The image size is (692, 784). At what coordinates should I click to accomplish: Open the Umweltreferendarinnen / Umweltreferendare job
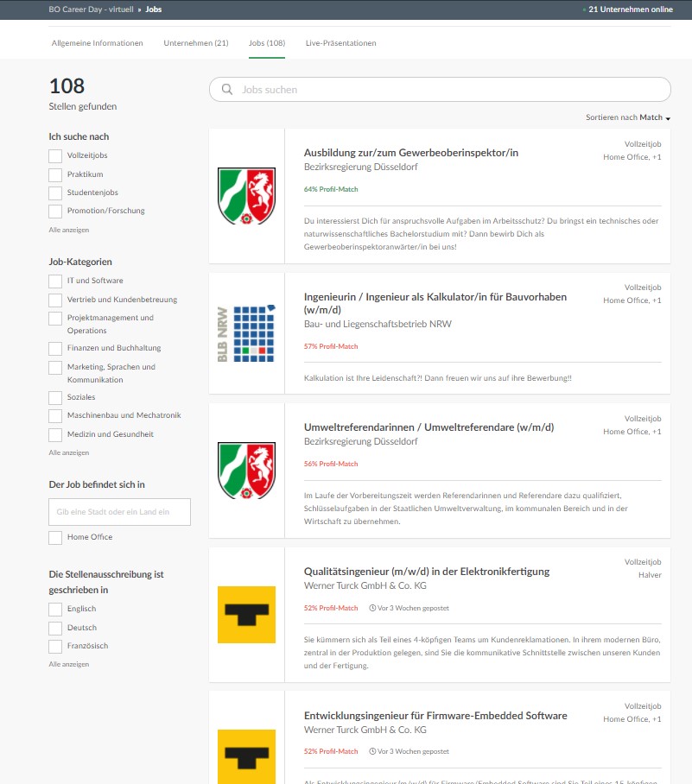point(429,427)
